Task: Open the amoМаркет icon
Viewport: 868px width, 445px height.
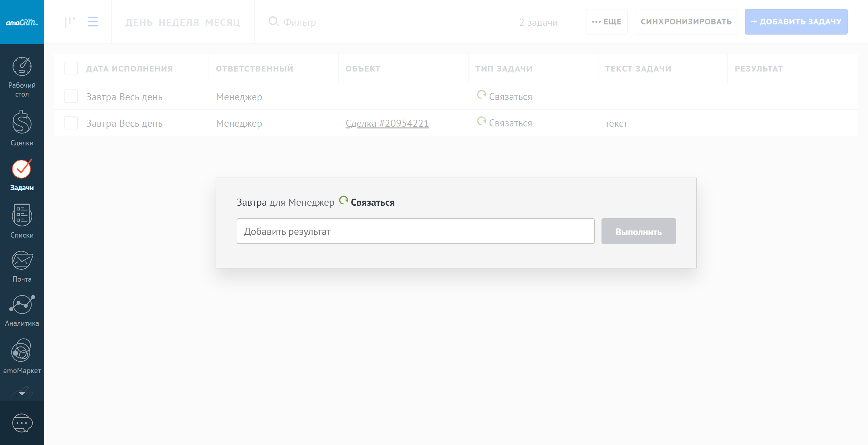Action: point(22,350)
